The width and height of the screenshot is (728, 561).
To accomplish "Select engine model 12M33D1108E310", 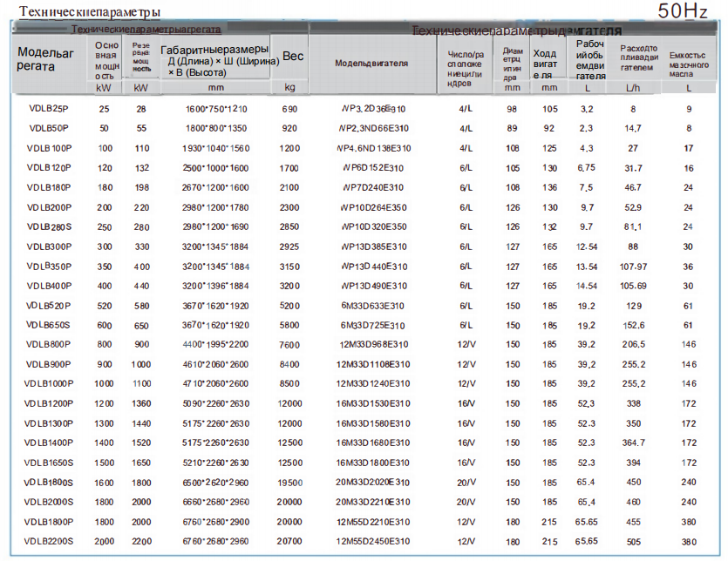I will click(372, 364).
